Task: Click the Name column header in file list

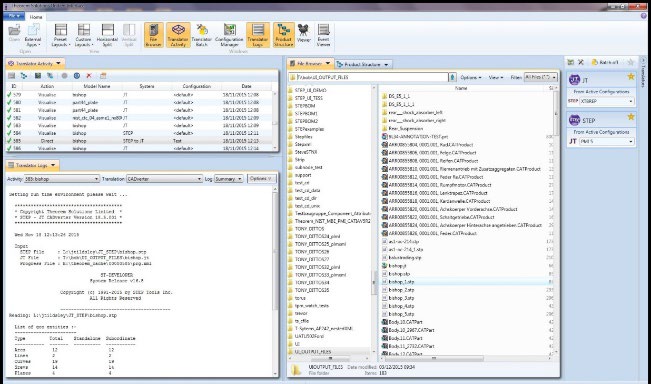Action: [x=461, y=88]
